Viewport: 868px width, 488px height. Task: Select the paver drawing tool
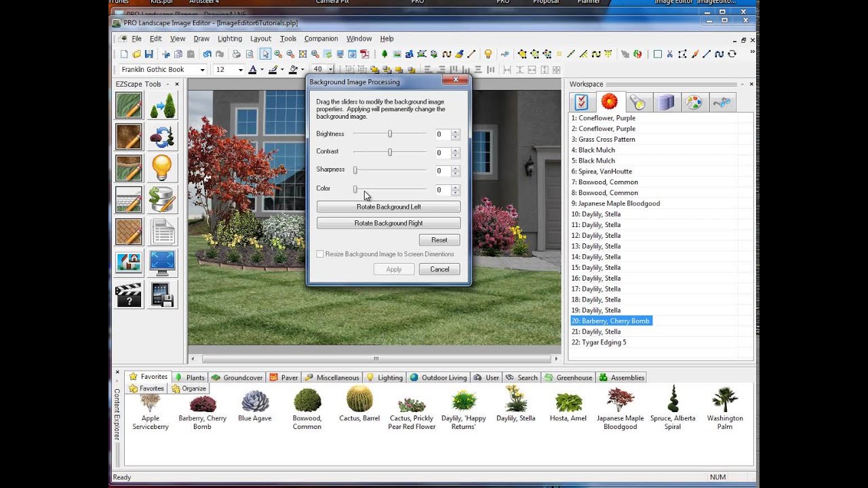[x=129, y=231]
